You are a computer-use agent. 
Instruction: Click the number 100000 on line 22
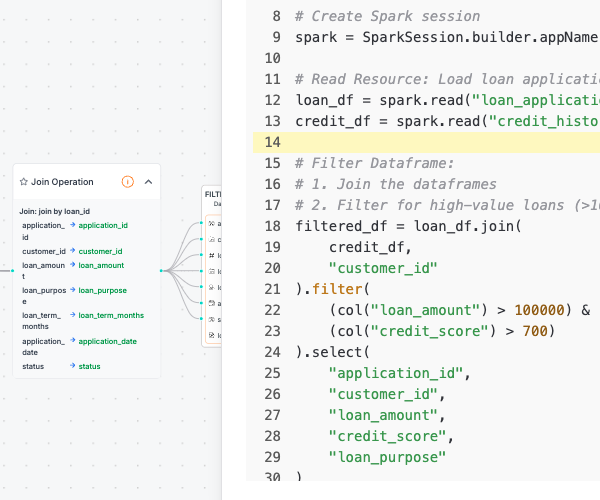[539, 310]
